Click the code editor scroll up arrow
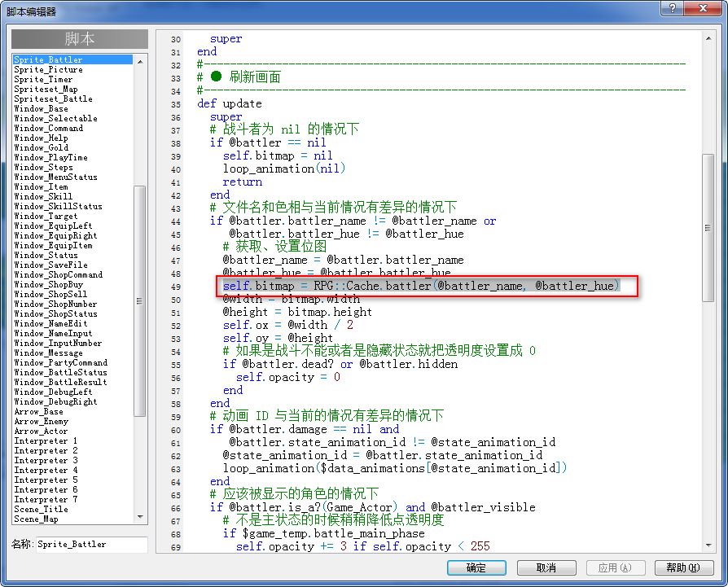Viewport: 728px width, 587px height. pyautogui.click(x=708, y=38)
